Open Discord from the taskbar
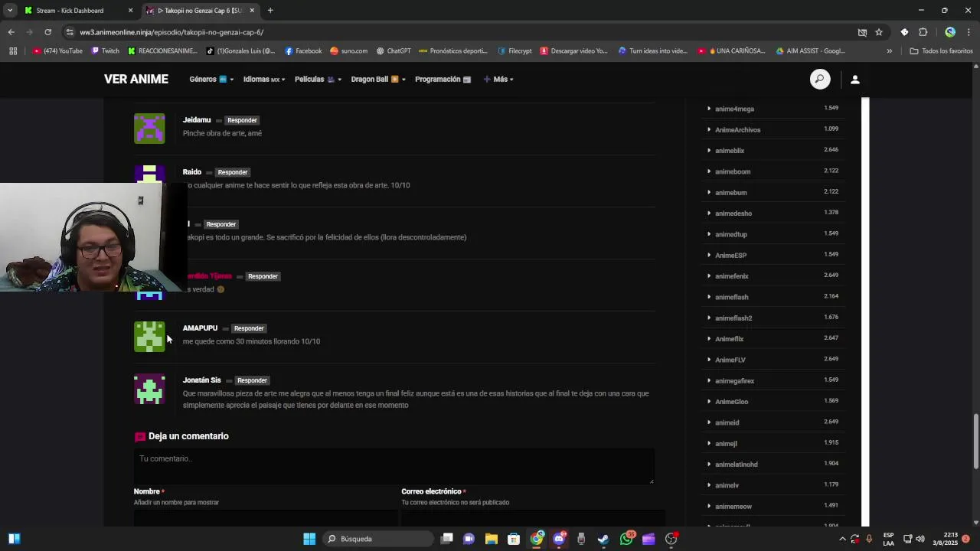 [559, 539]
